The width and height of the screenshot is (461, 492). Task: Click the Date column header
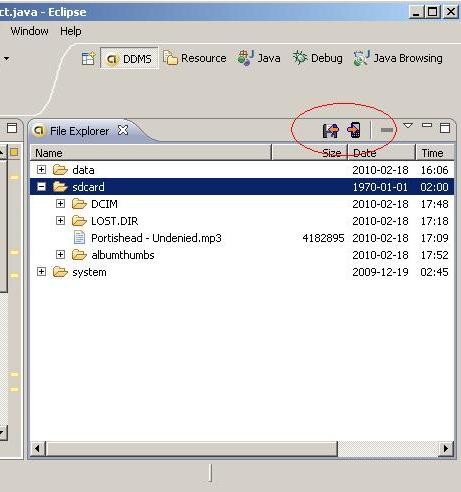tap(382, 153)
